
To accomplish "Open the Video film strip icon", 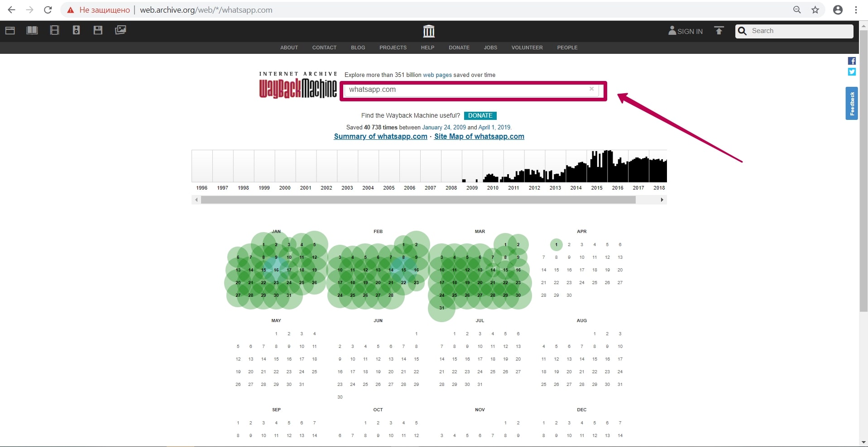I will pos(54,30).
